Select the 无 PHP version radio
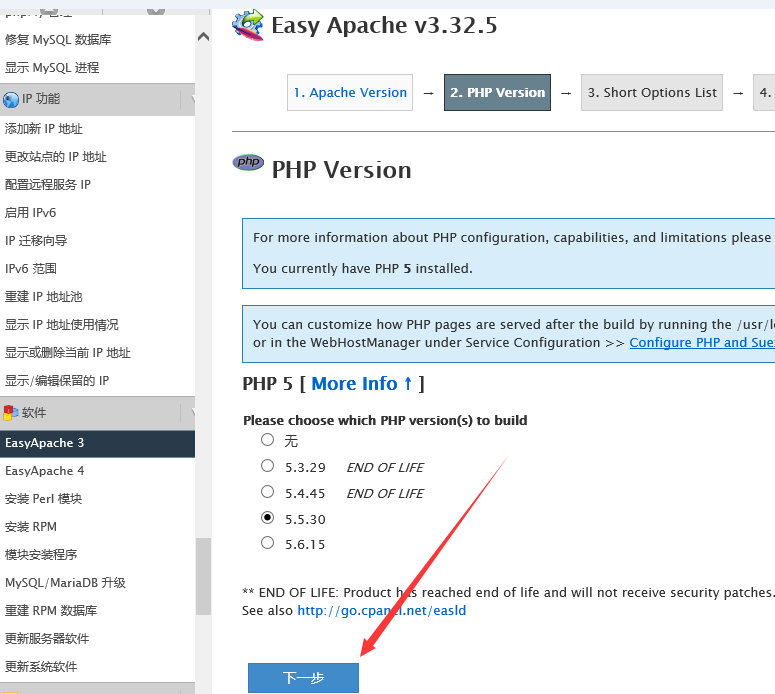The image size is (775, 694). (267, 439)
